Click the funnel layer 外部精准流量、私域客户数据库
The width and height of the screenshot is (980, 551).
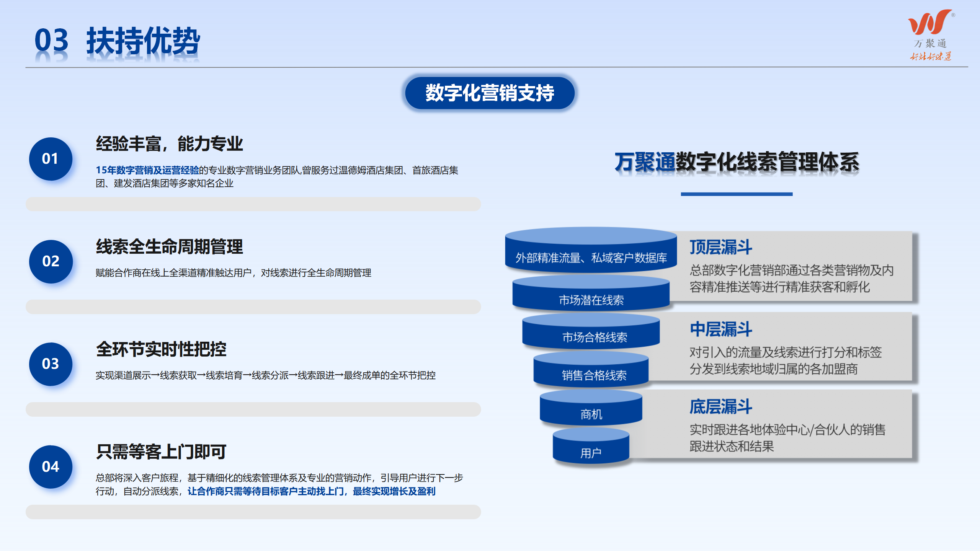pyautogui.click(x=591, y=250)
